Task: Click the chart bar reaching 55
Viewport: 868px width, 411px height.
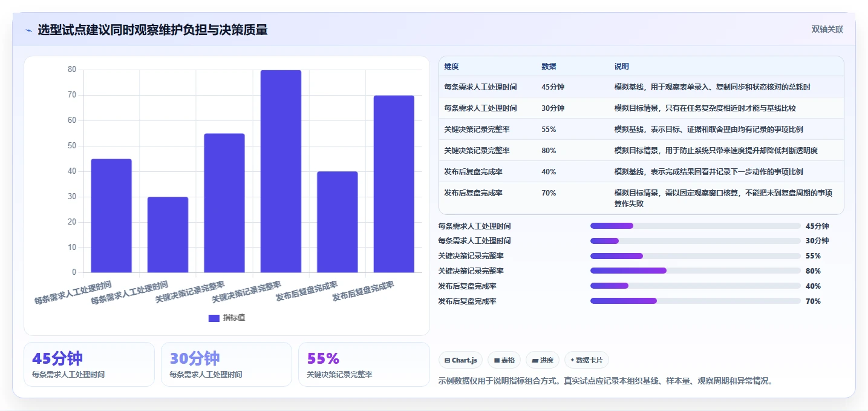Action: point(224,203)
